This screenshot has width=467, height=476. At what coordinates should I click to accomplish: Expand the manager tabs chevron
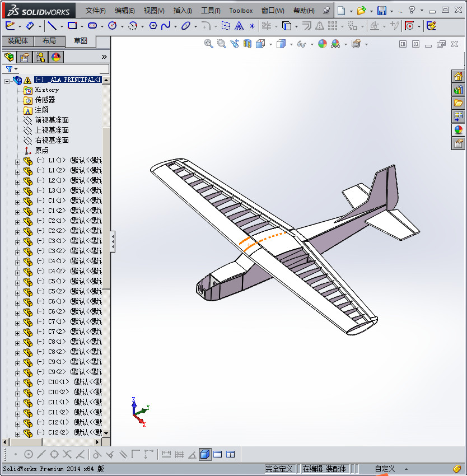pyautogui.click(x=104, y=57)
